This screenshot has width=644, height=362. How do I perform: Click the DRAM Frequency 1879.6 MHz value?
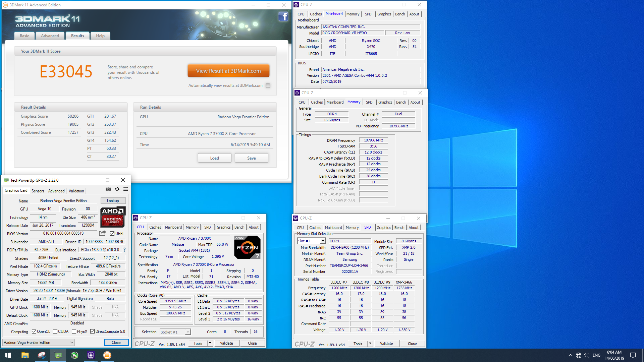tap(373, 140)
